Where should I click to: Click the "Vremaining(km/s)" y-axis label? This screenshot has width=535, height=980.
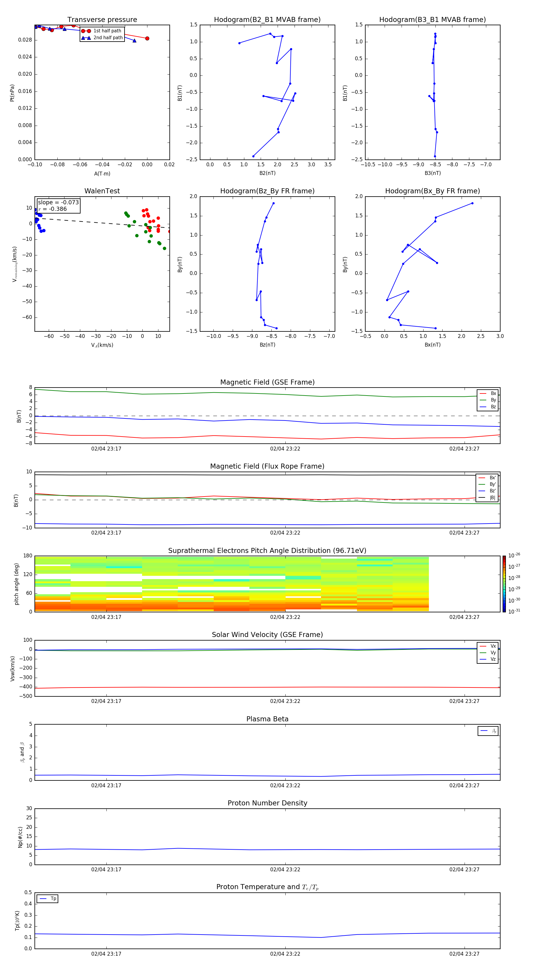pyautogui.click(x=15, y=264)
